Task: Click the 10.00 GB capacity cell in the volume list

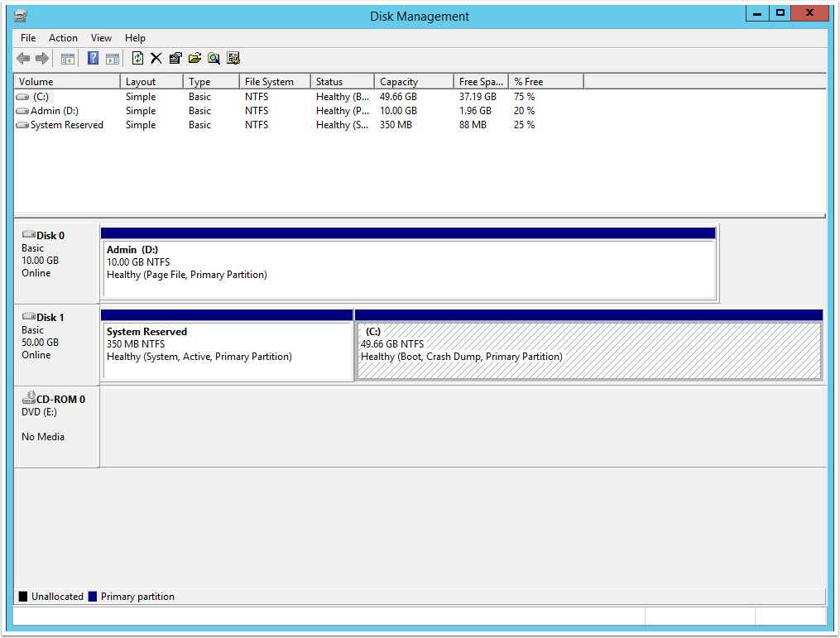Action: (x=398, y=111)
